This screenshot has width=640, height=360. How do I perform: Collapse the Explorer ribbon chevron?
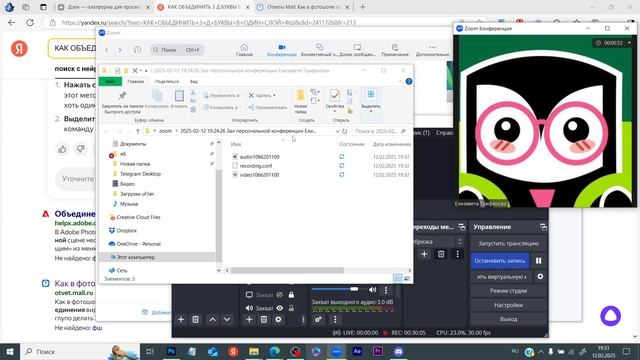[400, 81]
